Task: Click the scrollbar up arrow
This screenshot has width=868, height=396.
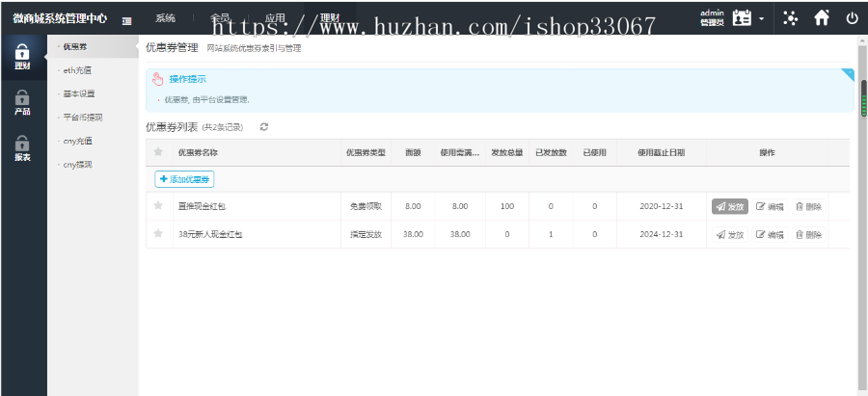Action: [863, 40]
